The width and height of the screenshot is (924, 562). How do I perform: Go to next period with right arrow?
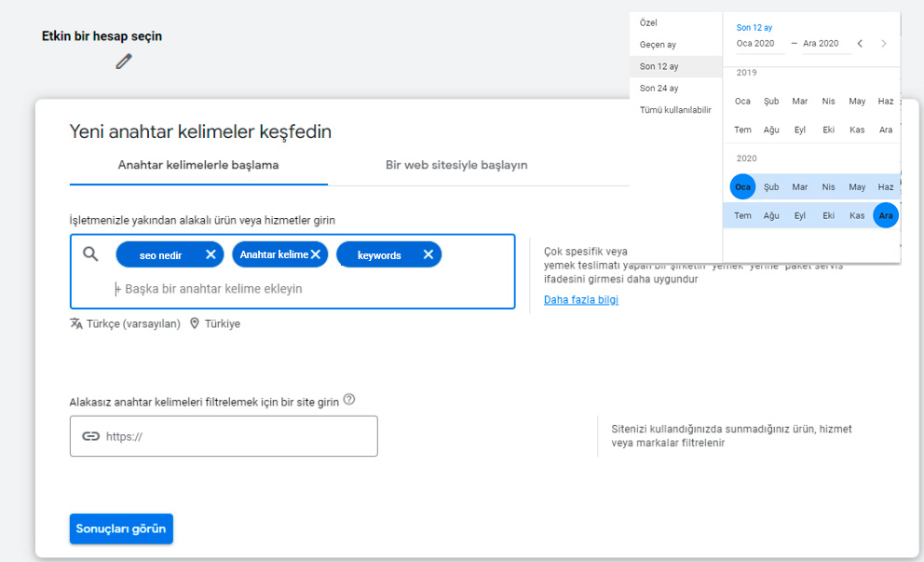tap(884, 44)
